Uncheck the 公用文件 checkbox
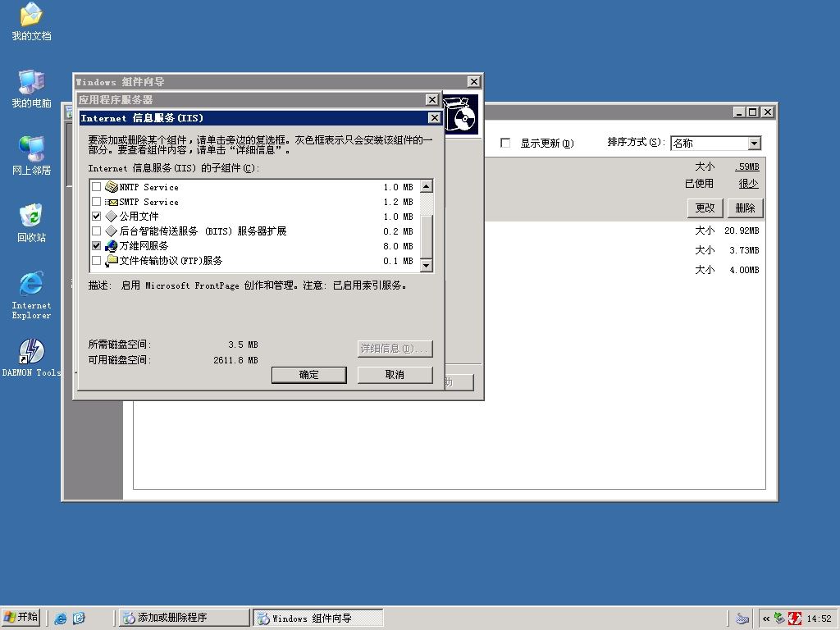Screen dimensions: 840x630 97,217
